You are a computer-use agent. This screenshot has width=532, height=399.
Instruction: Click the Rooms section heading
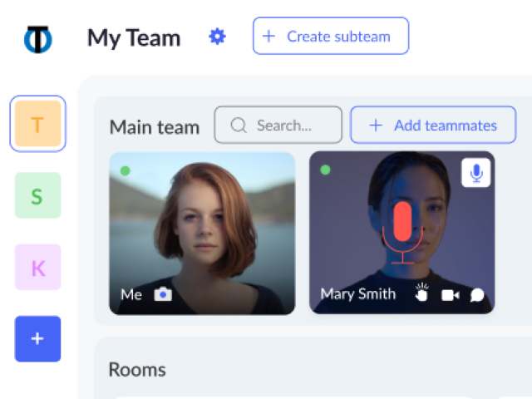137,369
